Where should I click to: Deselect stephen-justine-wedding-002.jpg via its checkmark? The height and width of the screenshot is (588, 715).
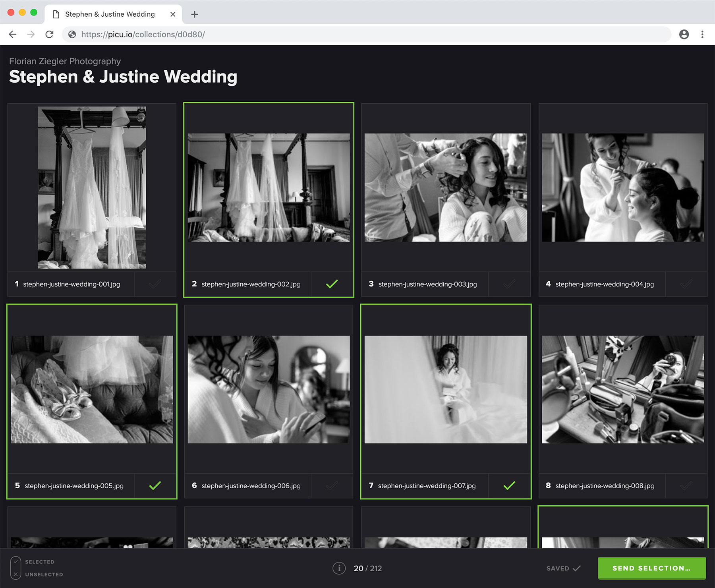click(x=332, y=283)
